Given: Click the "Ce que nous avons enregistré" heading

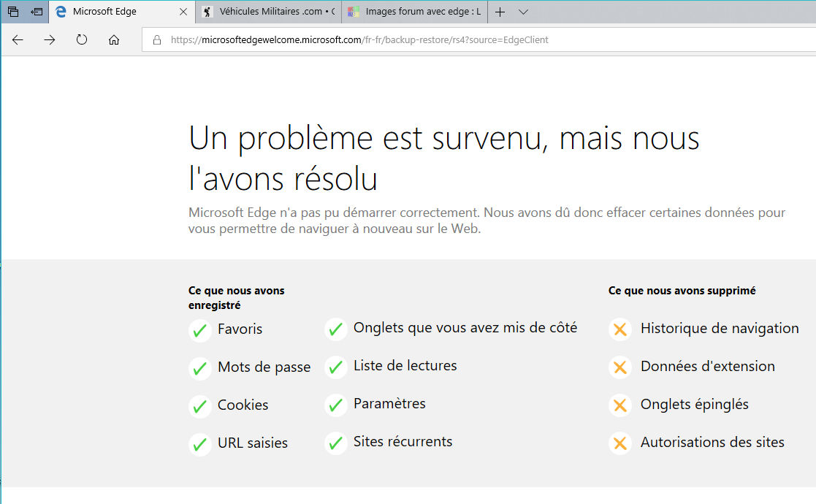Looking at the screenshot, I should click(236, 298).
